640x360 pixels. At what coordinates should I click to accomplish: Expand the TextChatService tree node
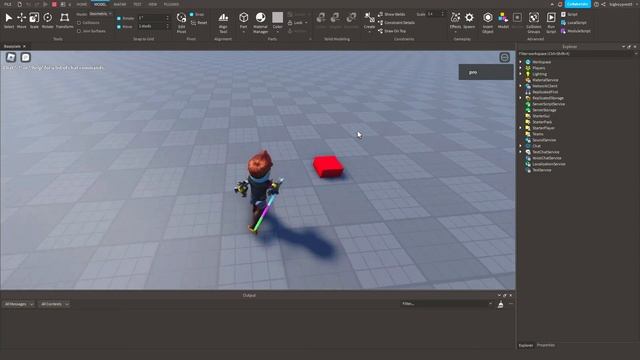520,152
